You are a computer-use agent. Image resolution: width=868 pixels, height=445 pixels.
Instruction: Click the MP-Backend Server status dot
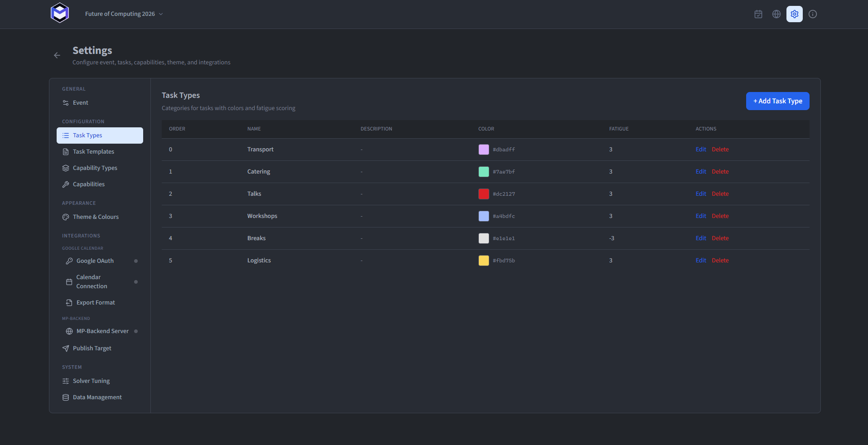(136, 331)
